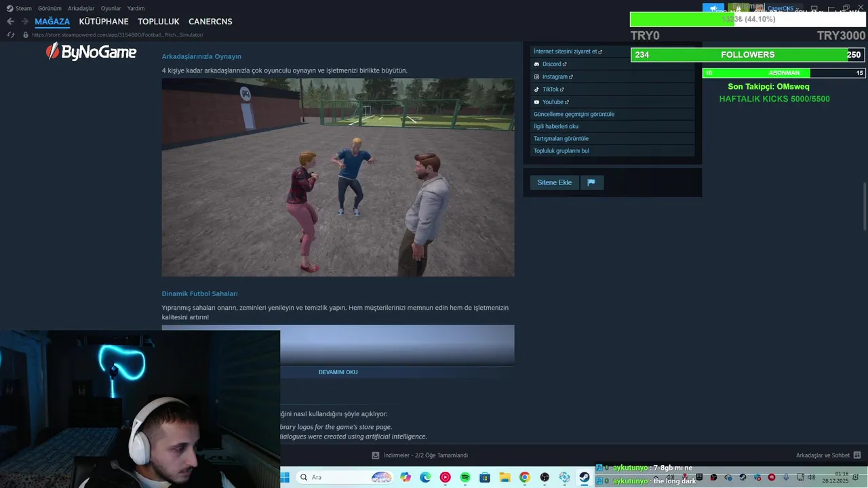The width and height of the screenshot is (868, 488).
Task: Click the Sitene Ekle button
Action: click(555, 182)
